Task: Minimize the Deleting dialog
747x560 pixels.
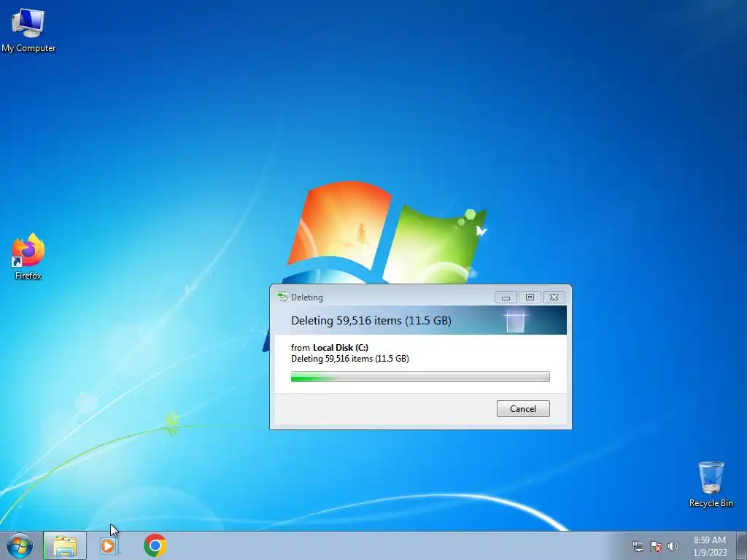Action: [506, 297]
